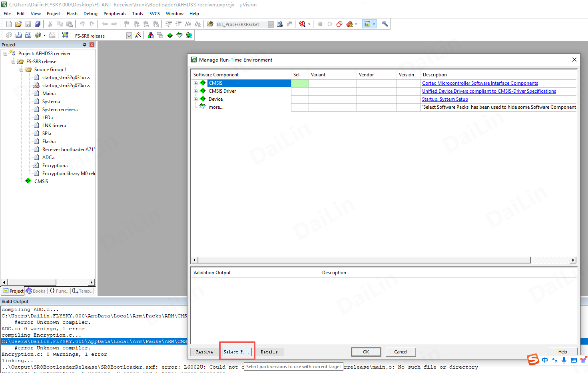This screenshot has height=373, width=588.
Task: Open debug session dropdown arrow
Action: [x=309, y=24]
